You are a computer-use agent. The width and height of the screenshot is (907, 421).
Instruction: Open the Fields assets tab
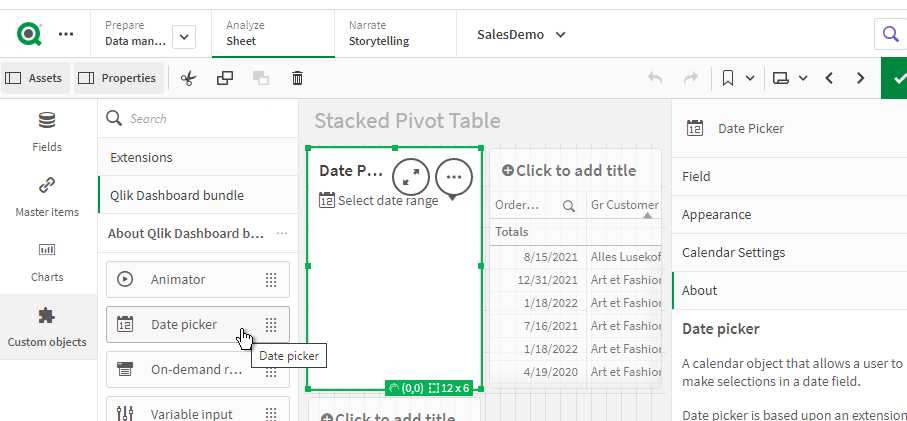[47, 132]
